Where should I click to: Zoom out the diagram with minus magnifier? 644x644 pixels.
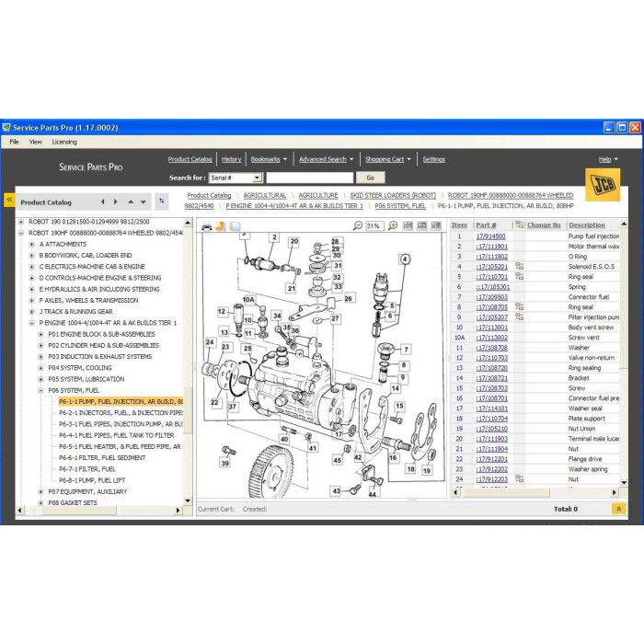(x=358, y=225)
